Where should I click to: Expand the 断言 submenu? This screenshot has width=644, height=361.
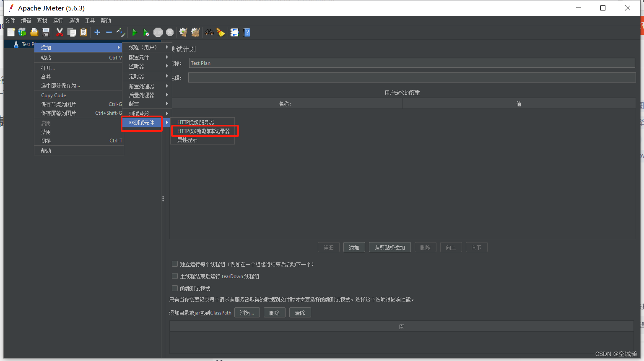click(x=147, y=104)
